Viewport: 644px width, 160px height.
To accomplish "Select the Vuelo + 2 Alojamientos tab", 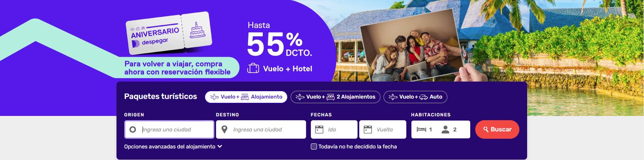I will (x=336, y=97).
